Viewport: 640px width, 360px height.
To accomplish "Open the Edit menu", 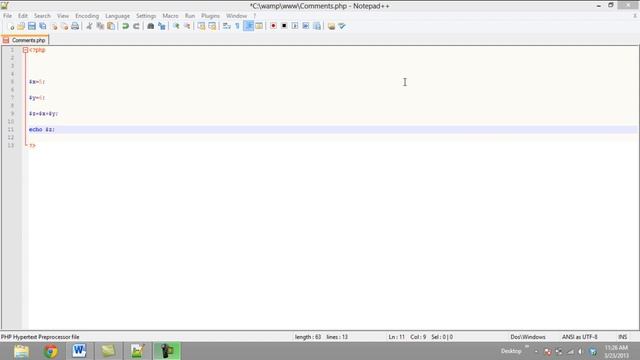I will (x=23, y=16).
